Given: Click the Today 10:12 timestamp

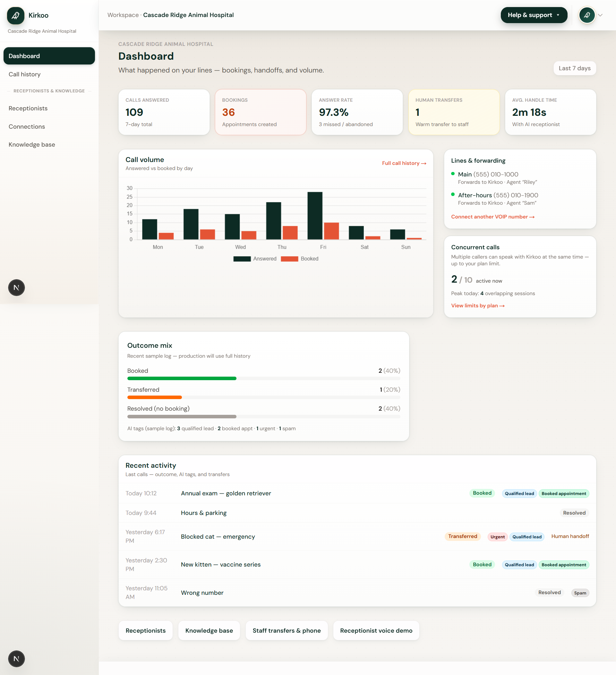Looking at the screenshot, I should click(x=141, y=493).
